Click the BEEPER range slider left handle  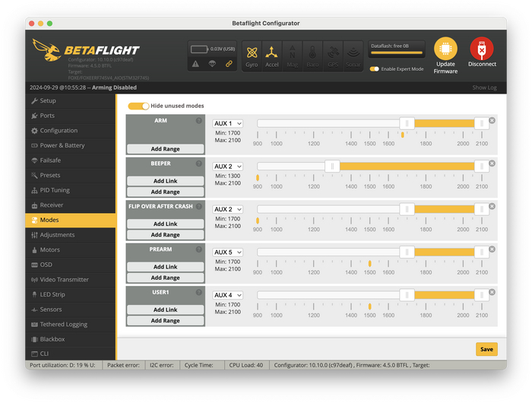point(331,166)
